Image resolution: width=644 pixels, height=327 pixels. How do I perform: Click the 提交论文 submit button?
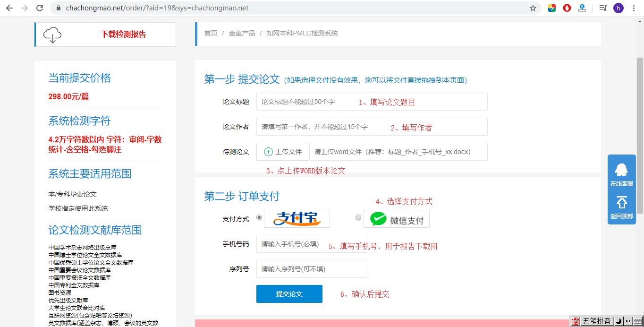click(x=289, y=293)
